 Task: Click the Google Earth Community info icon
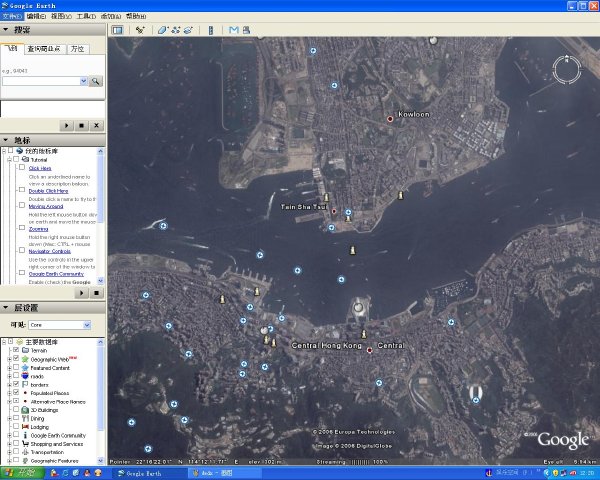[x=25, y=435]
